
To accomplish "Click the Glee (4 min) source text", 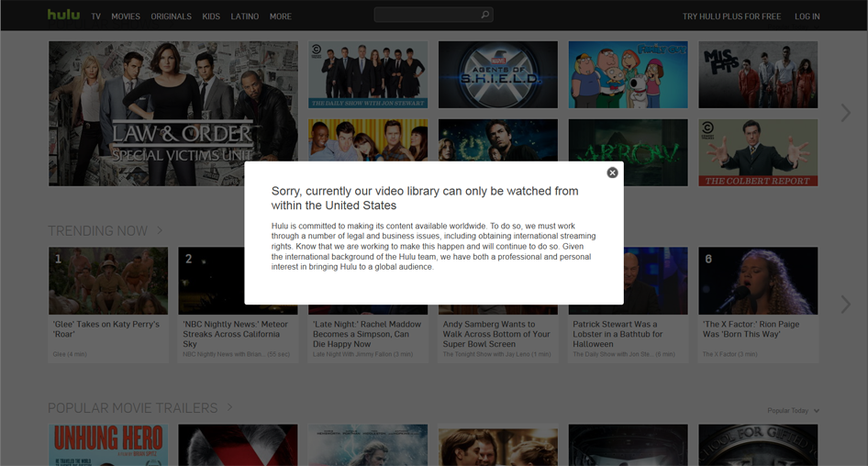I will (70, 354).
